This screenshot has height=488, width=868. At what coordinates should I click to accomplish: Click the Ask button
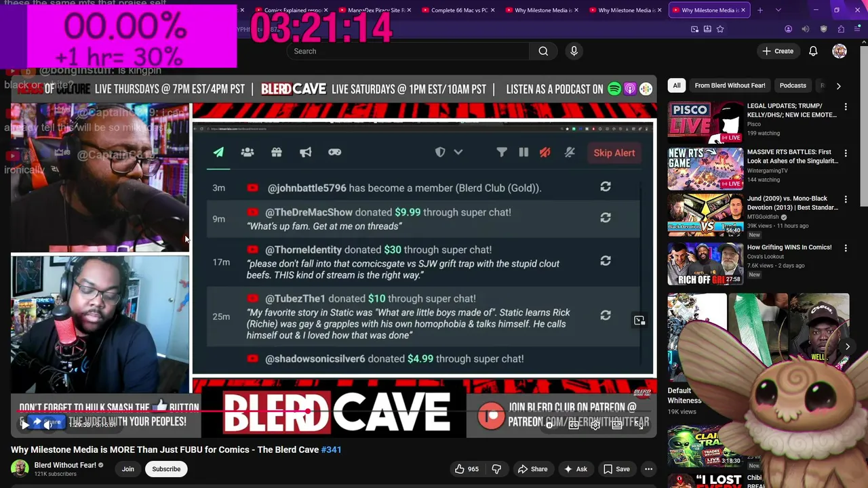[x=575, y=469]
